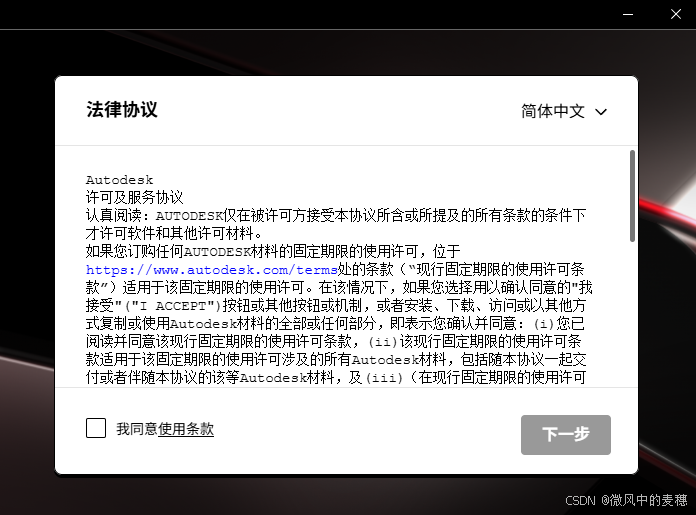Click the agreement text scrollbar thumb
This screenshot has width=696, height=515.
[632, 196]
